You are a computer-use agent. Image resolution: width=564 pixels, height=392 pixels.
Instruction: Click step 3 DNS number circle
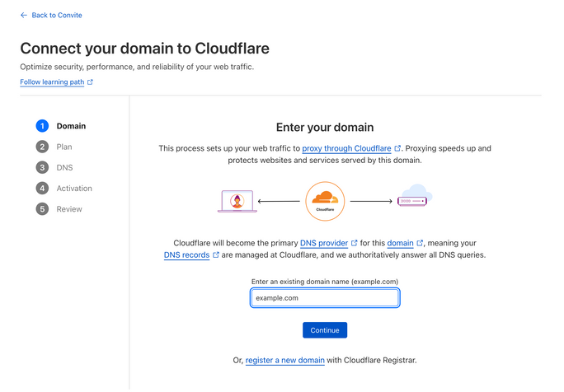click(x=42, y=167)
